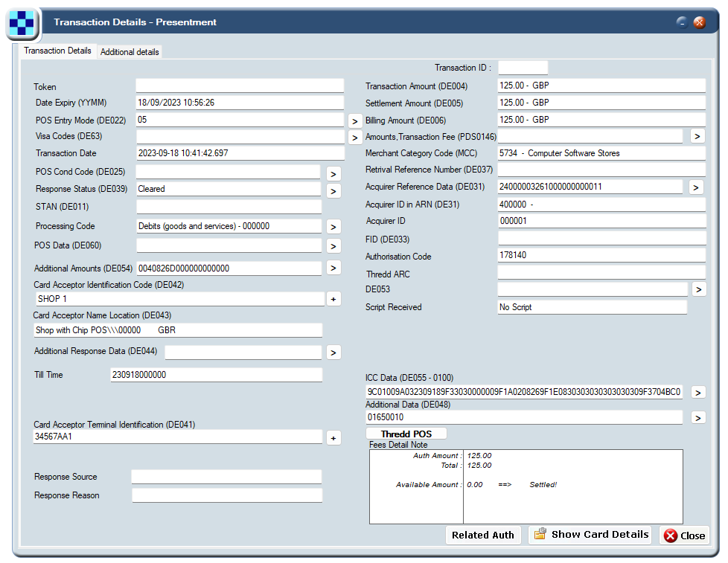Click the Date Expiry field value
Screen dimensions: 728x563
click(240, 103)
